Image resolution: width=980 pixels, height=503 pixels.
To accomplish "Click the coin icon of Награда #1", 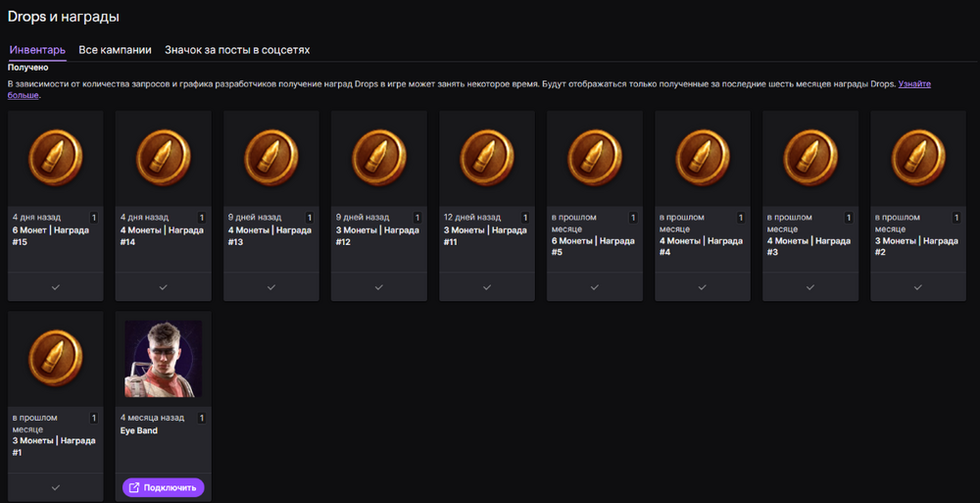I will pos(56,359).
